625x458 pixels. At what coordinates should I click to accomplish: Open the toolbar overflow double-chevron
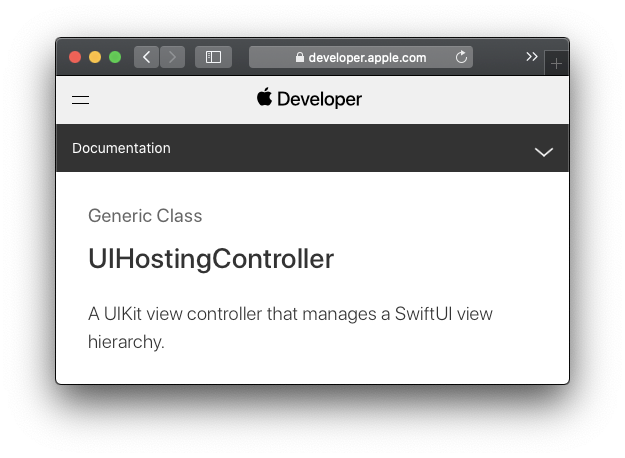point(532,57)
